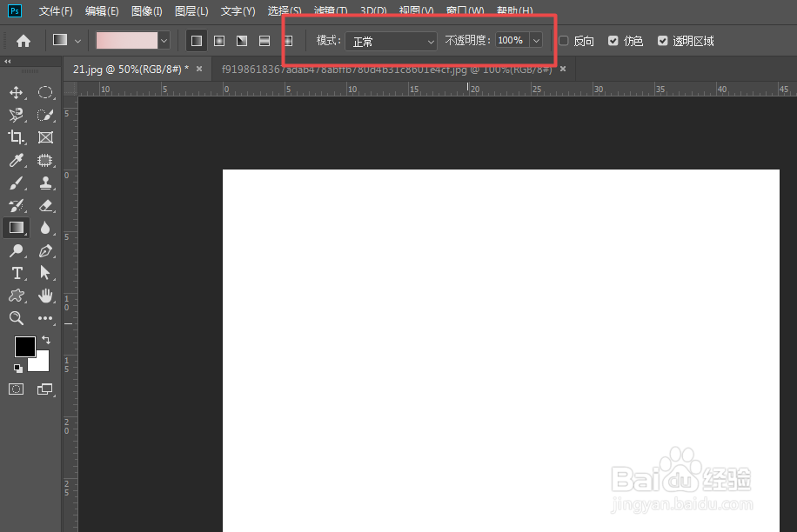Click the pink gradient preview swatch
797x532 pixels.
pyautogui.click(x=126, y=41)
